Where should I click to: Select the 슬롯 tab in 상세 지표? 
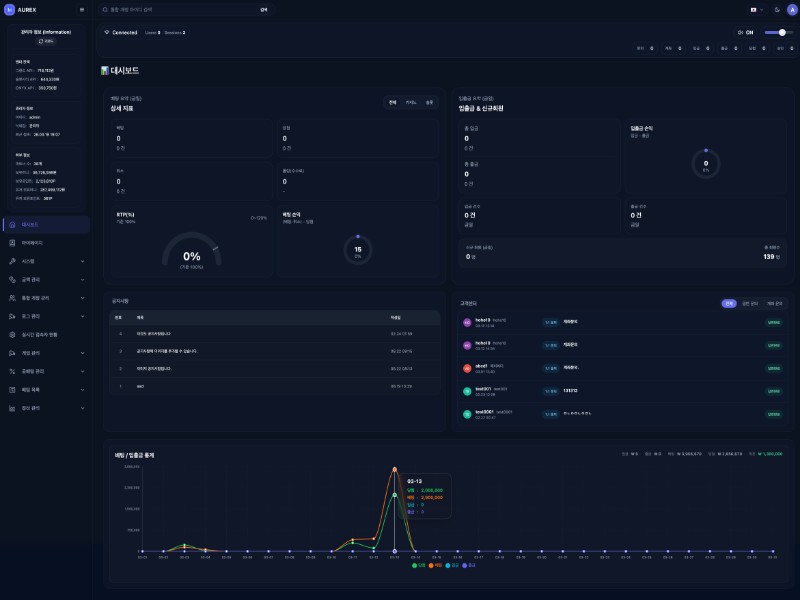coord(429,102)
